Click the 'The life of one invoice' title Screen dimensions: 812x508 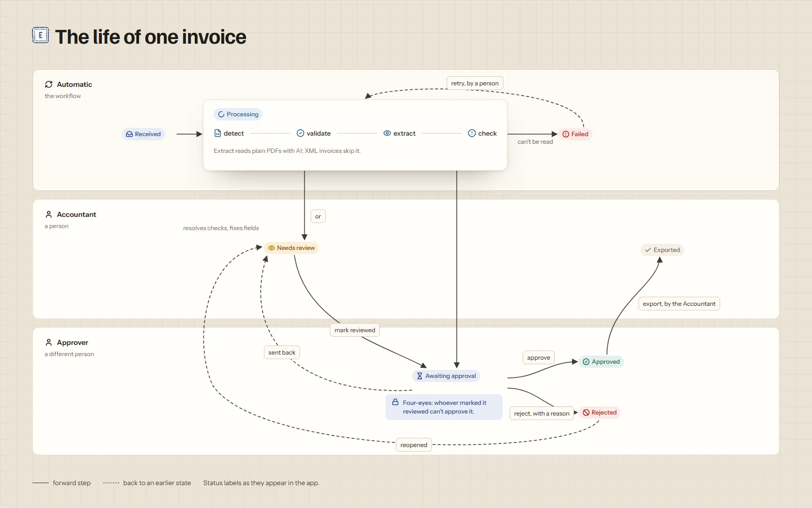coord(151,37)
